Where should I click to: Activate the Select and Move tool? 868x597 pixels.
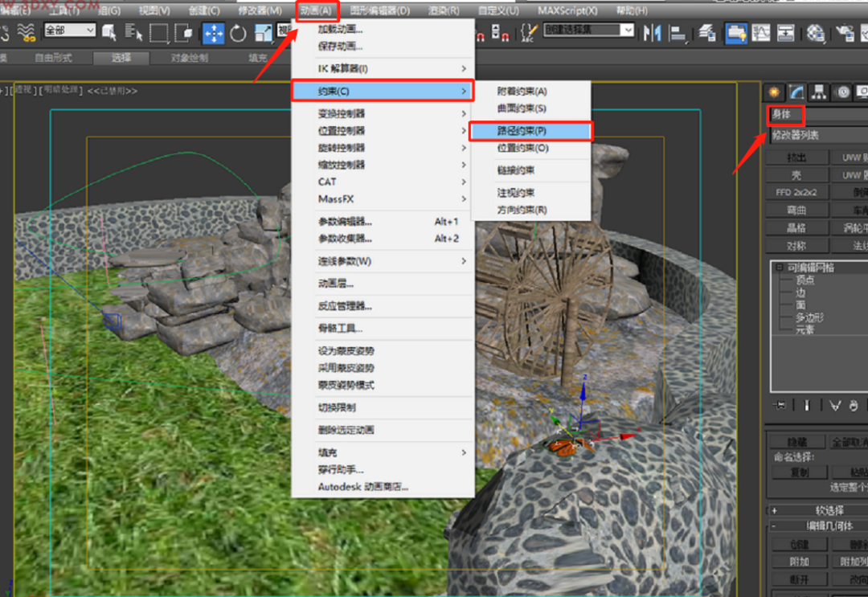click(213, 33)
